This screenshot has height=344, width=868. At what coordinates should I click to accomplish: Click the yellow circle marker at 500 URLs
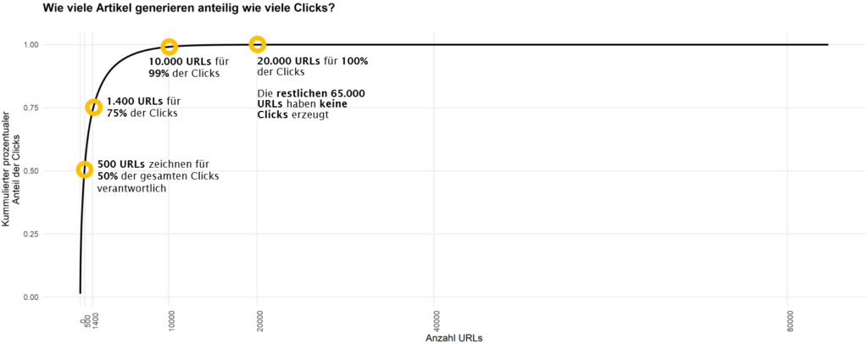coord(84,169)
